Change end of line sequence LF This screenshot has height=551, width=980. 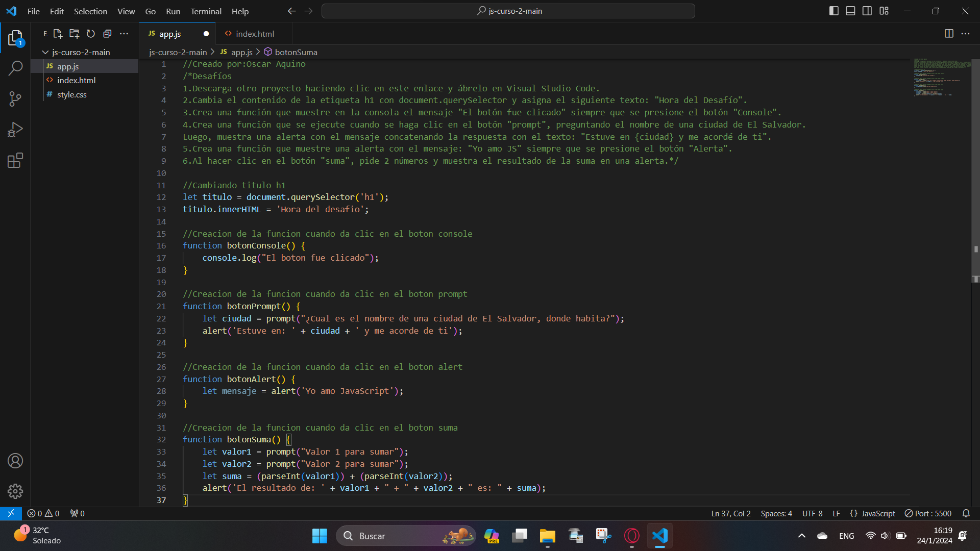836,513
